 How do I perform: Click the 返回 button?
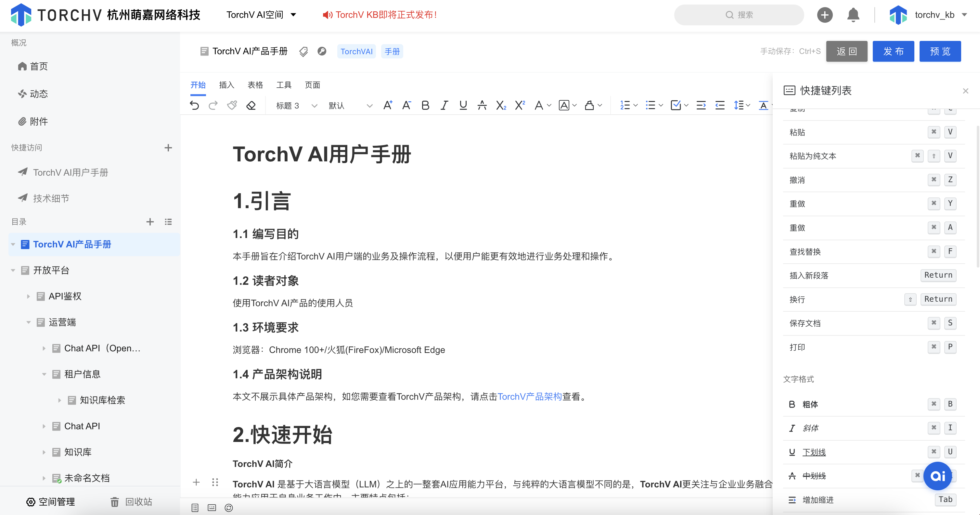pos(846,51)
